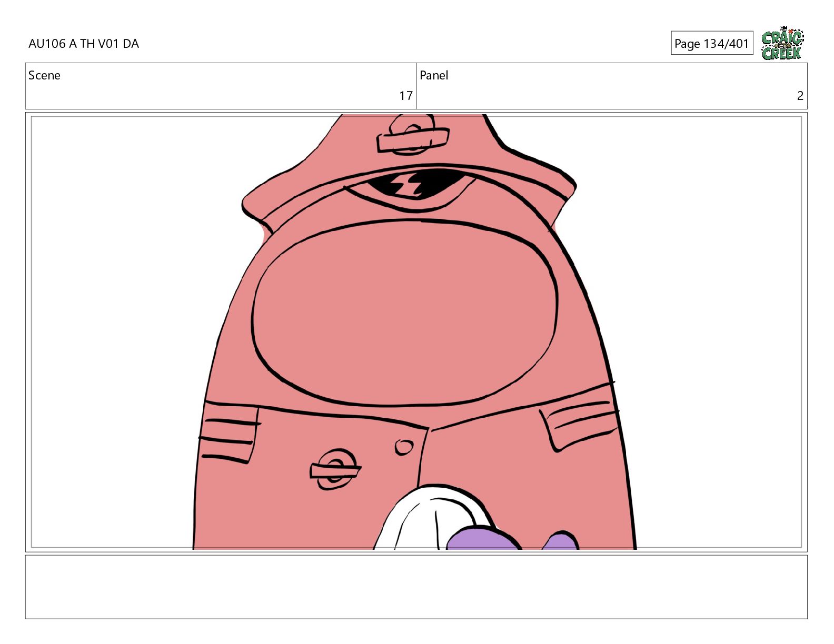Image resolution: width=834 pixels, height=644 pixels.
Task: Select the 'AU106 A TH V01 DA' title
Action: coord(84,44)
